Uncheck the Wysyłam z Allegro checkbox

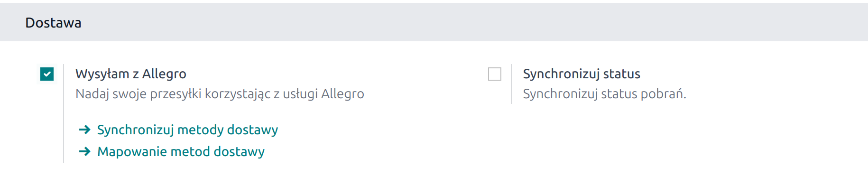click(47, 74)
